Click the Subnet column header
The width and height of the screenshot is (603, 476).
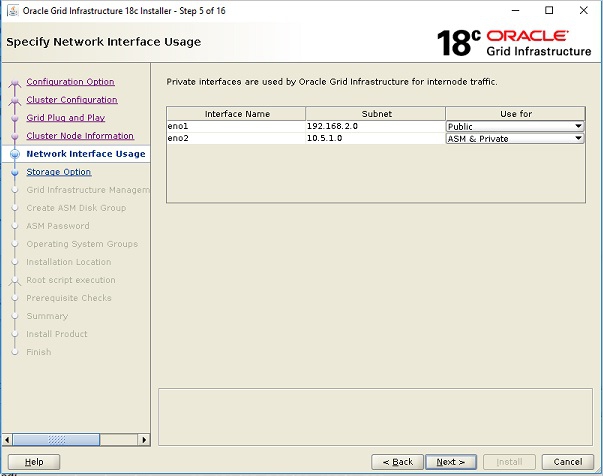click(376, 114)
